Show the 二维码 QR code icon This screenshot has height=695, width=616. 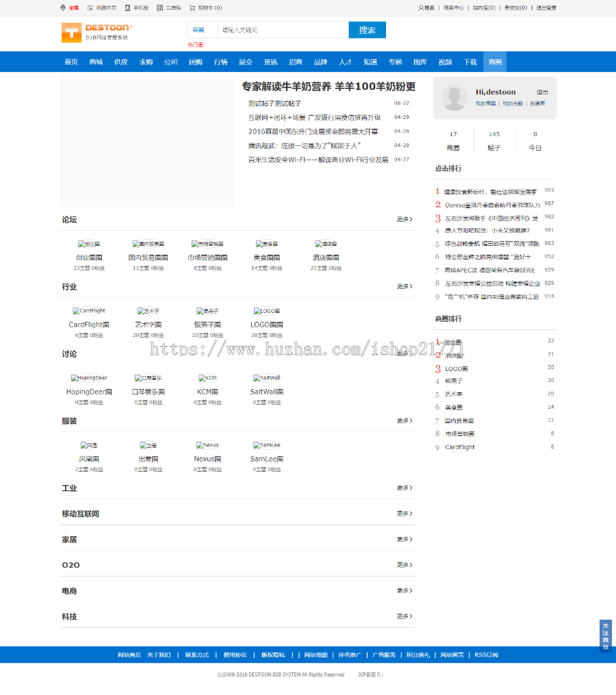(x=160, y=8)
